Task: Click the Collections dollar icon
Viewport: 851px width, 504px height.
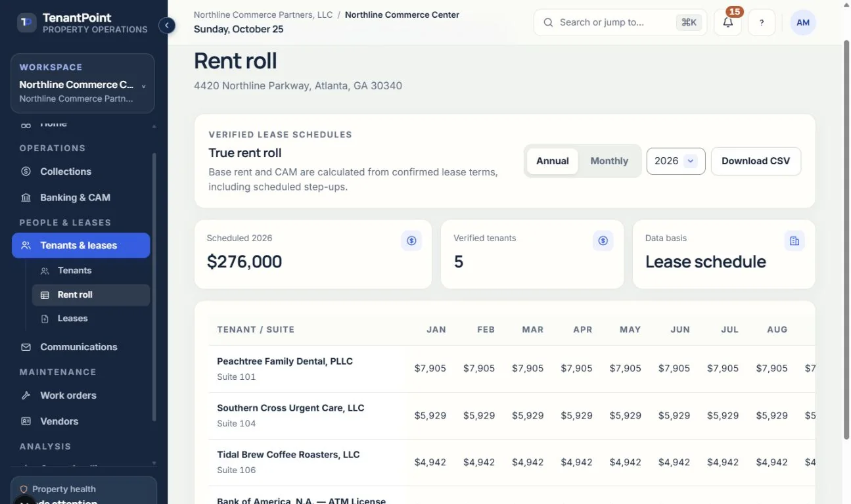Action: (x=26, y=172)
